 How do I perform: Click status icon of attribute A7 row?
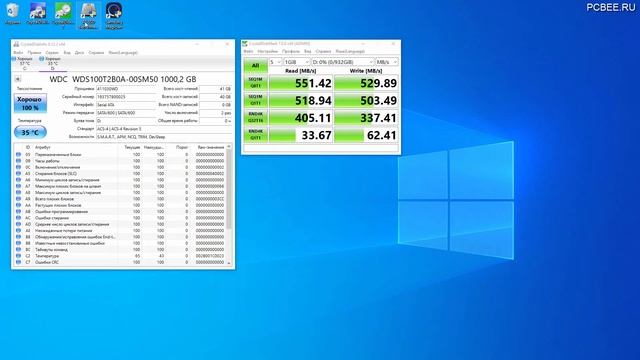pyautogui.click(x=18, y=186)
